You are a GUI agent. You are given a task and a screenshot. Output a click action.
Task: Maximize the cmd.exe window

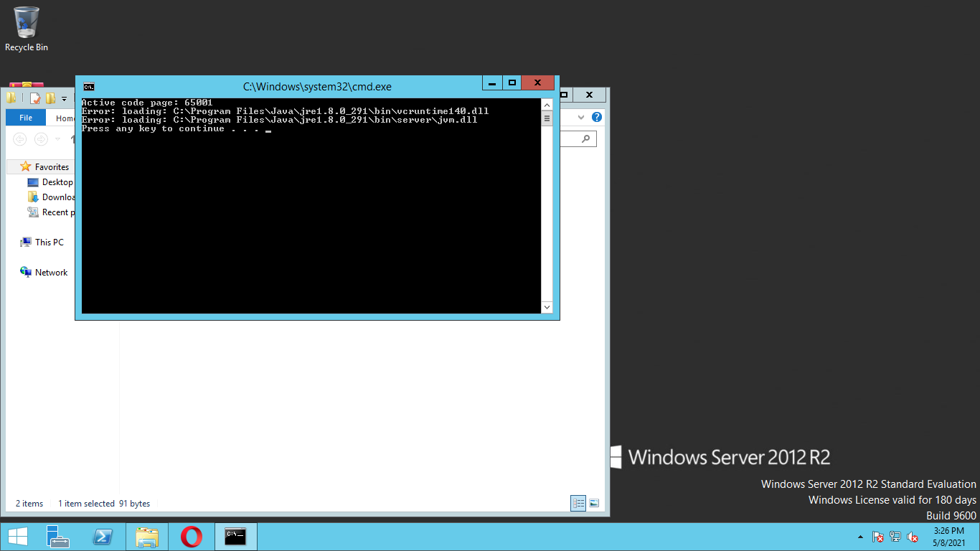[x=512, y=83]
